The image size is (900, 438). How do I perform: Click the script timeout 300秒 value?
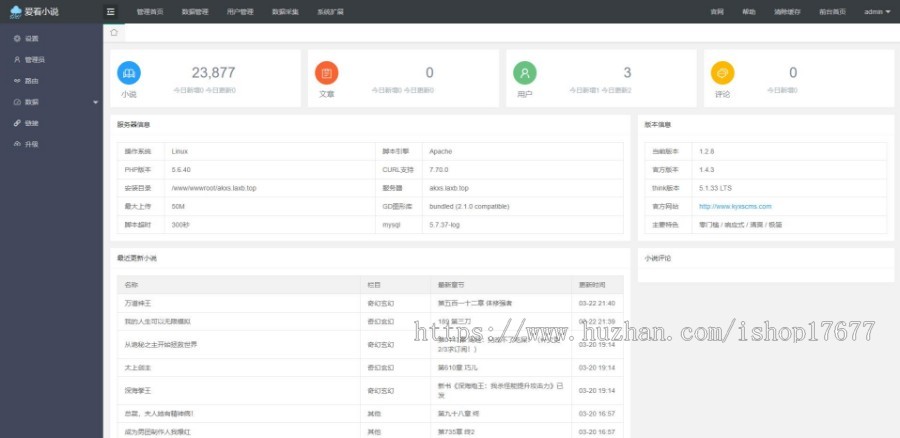tap(180, 225)
